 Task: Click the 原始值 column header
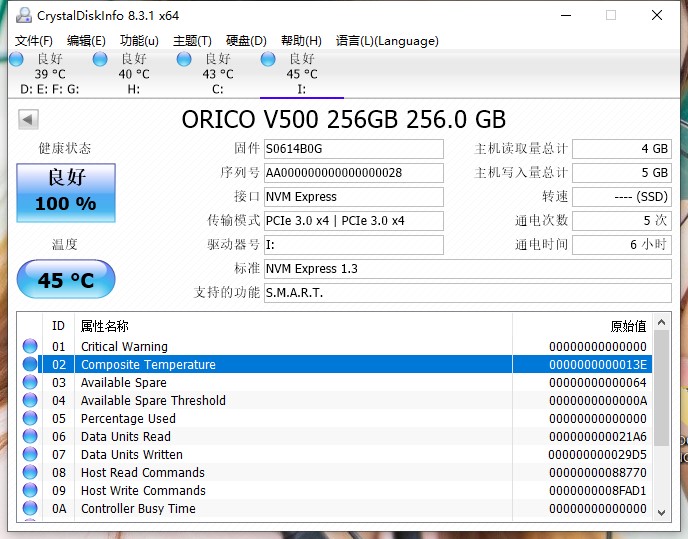pyautogui.click(x=628, y=326)
